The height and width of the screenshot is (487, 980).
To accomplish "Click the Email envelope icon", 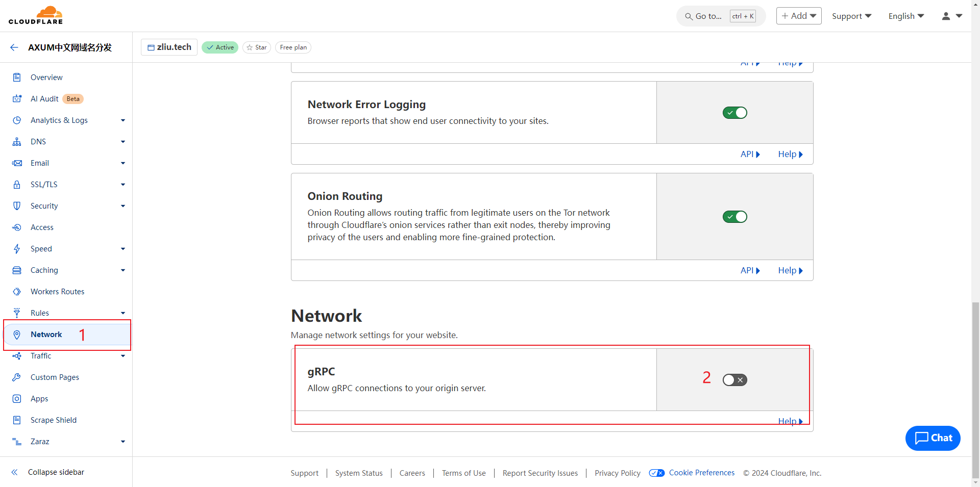I will click(17, 163).
